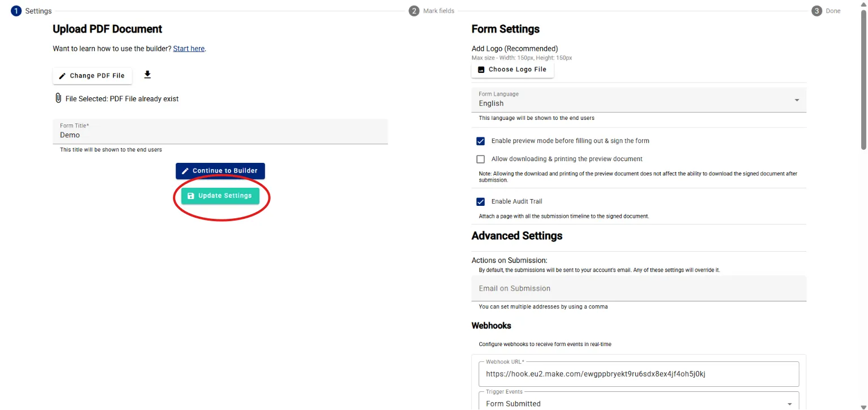Screen dimensions: 868x410
Task: Click 'Attach a page with all the submission' text
Action: tap(564, 217)
